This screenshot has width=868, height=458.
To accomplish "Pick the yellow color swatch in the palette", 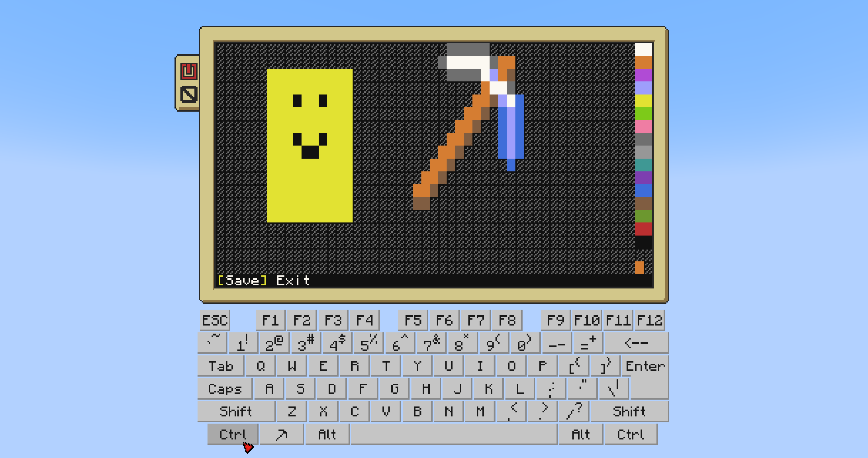I will [643, 101].
